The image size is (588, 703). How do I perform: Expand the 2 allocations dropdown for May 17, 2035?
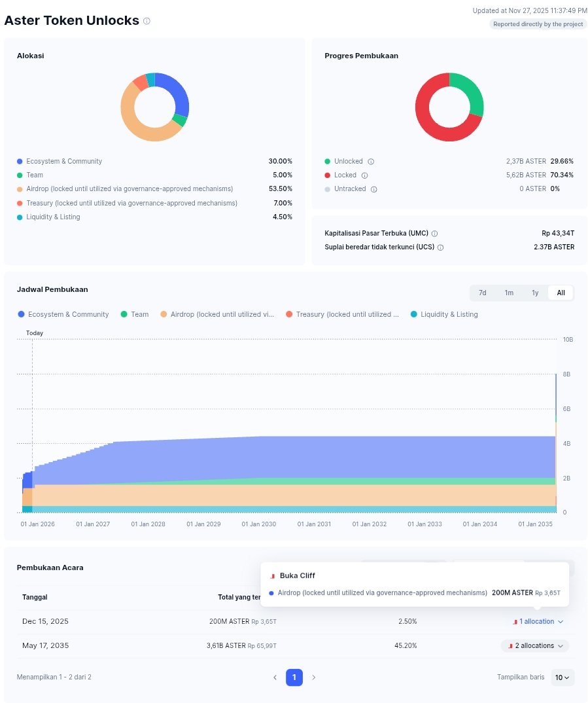tap(535, 646)
